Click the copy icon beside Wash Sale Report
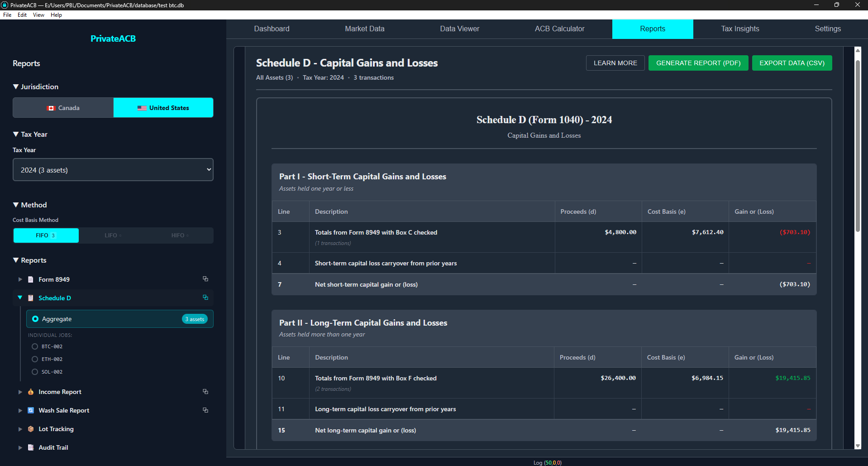 [x=205, y=410]
